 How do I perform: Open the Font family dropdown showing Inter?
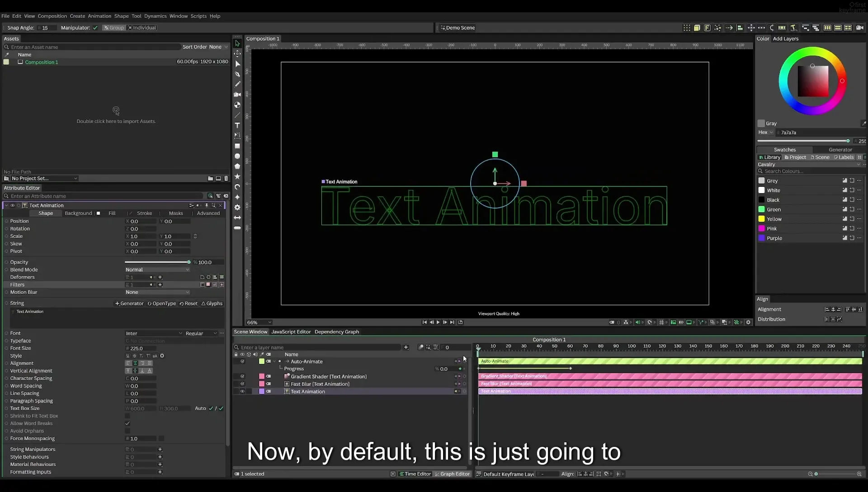point(154,333)
